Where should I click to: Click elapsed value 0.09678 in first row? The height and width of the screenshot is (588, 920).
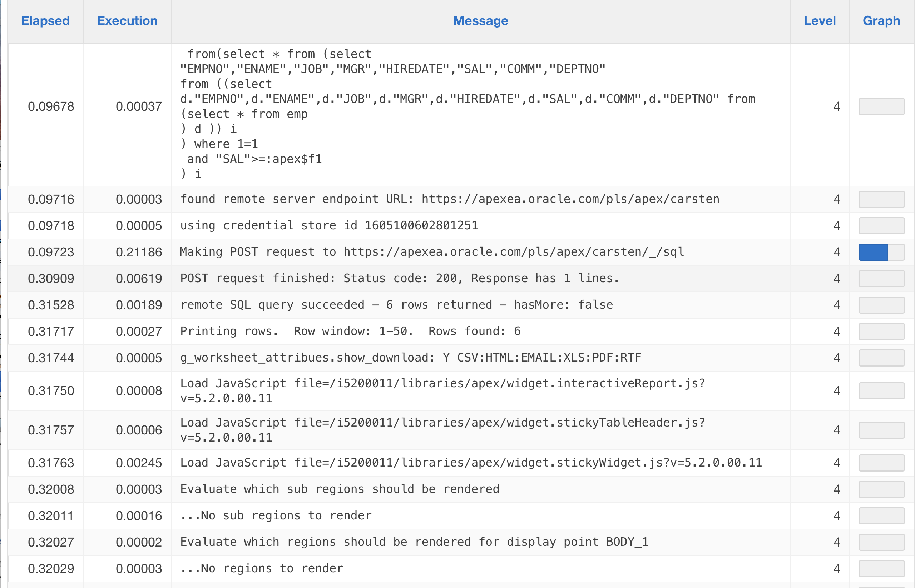pos(51,106)
